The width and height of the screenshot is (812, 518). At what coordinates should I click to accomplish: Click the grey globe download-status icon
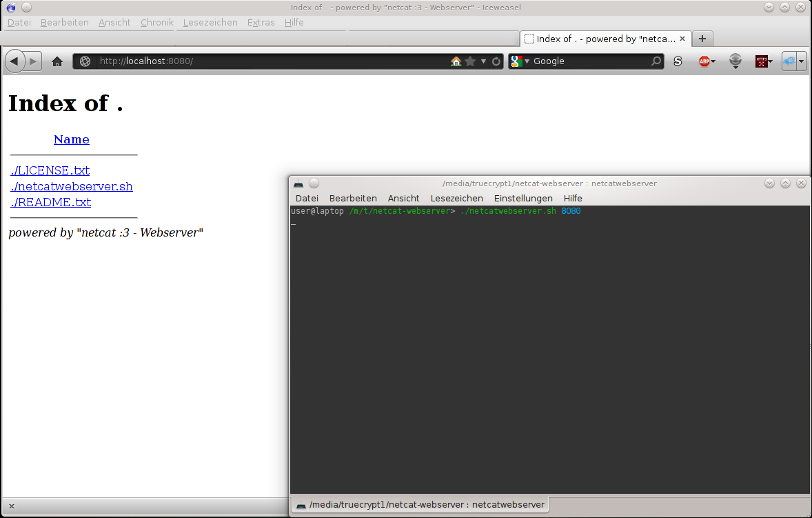(735, 61)
